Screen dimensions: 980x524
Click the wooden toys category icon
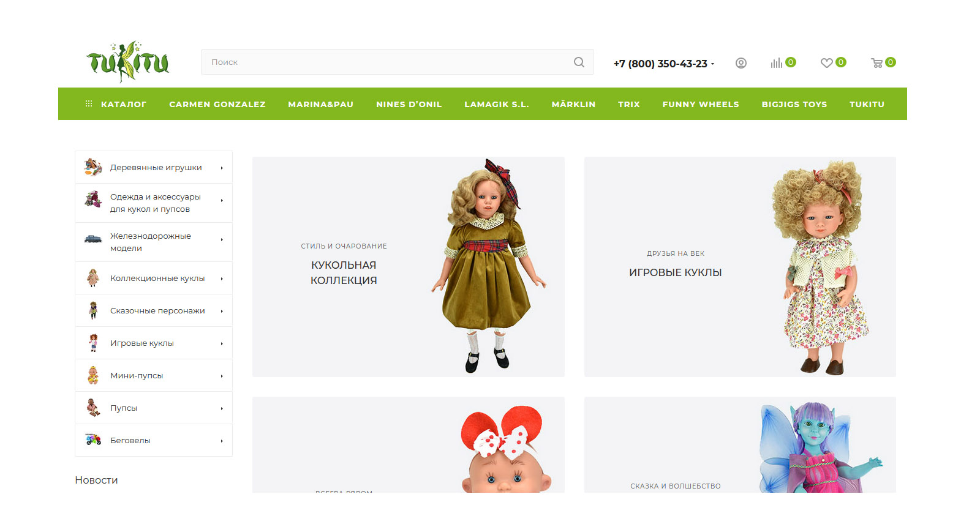93,167
